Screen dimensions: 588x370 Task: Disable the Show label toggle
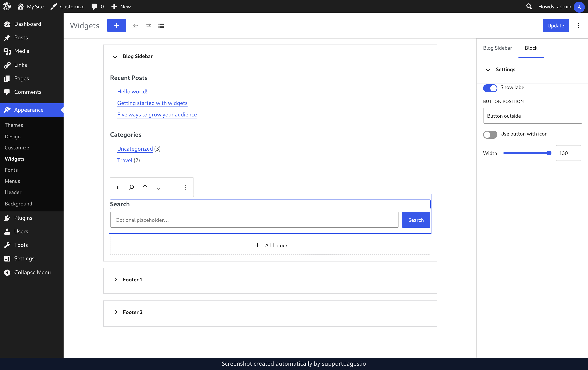pyautogui.click(x=490, y=88)
